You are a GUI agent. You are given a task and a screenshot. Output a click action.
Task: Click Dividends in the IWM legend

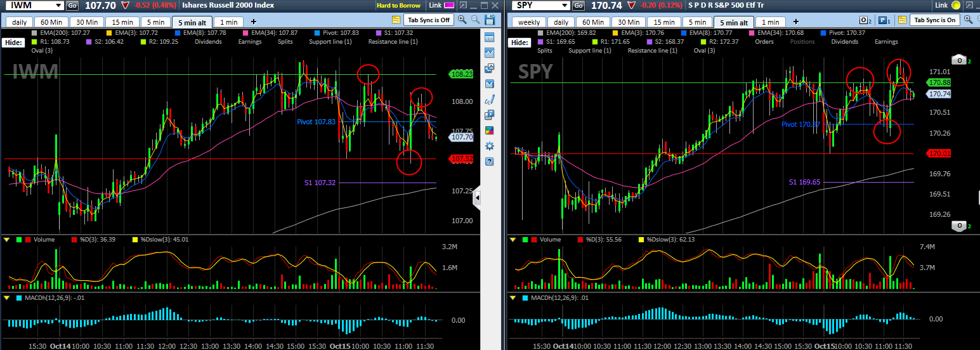[208, 42]
